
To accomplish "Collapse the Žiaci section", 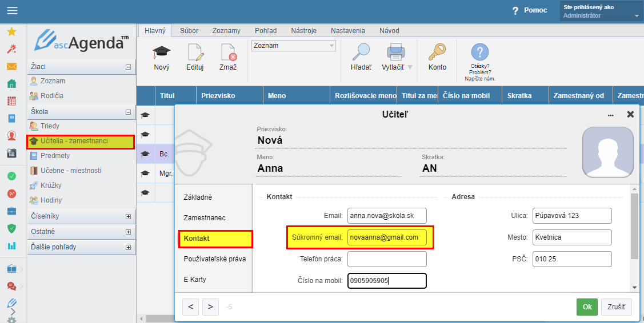I will (x=128, y=67).
